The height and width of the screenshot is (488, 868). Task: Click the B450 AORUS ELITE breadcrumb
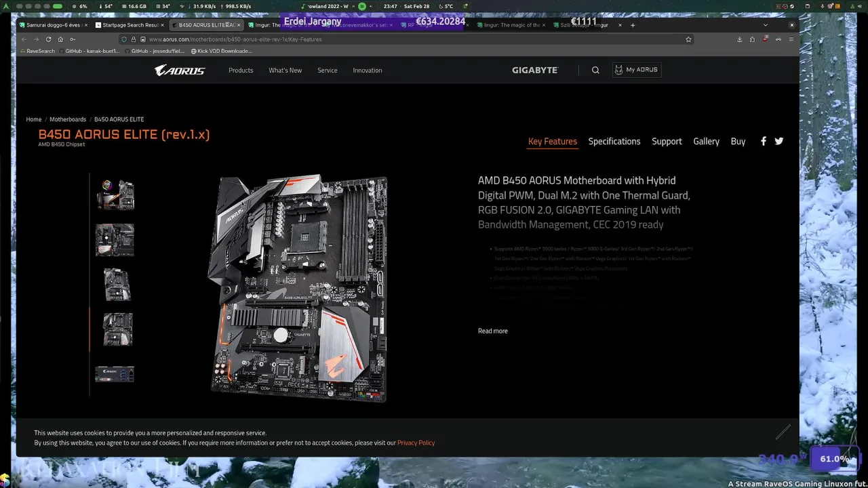pyautogui.click(x=119, y=119)
